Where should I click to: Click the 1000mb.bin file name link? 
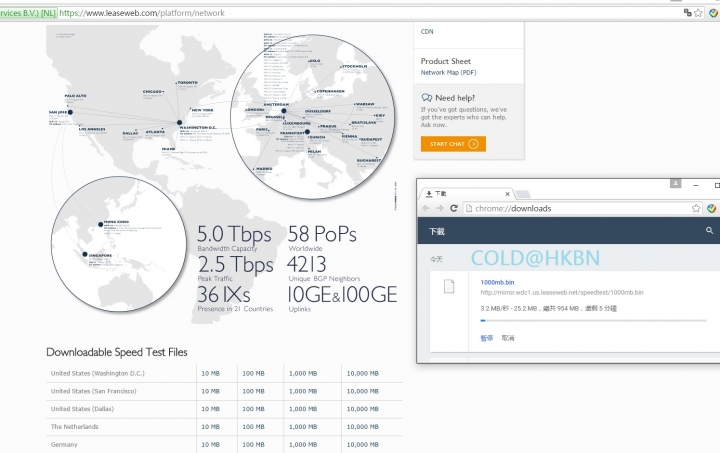(497, 282)
